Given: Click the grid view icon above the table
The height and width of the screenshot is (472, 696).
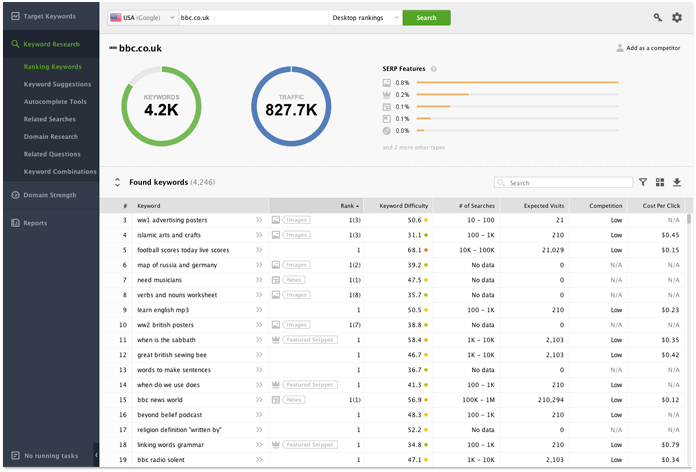Looking at the screenshot, I should [x=660, y=183].
